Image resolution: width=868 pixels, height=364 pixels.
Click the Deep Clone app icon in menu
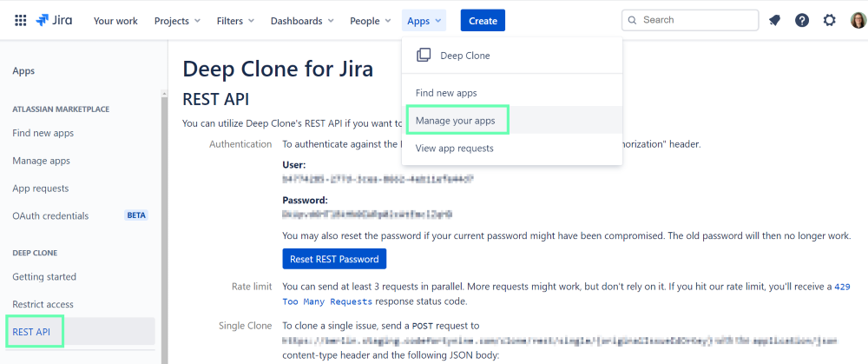pos(424,56)
